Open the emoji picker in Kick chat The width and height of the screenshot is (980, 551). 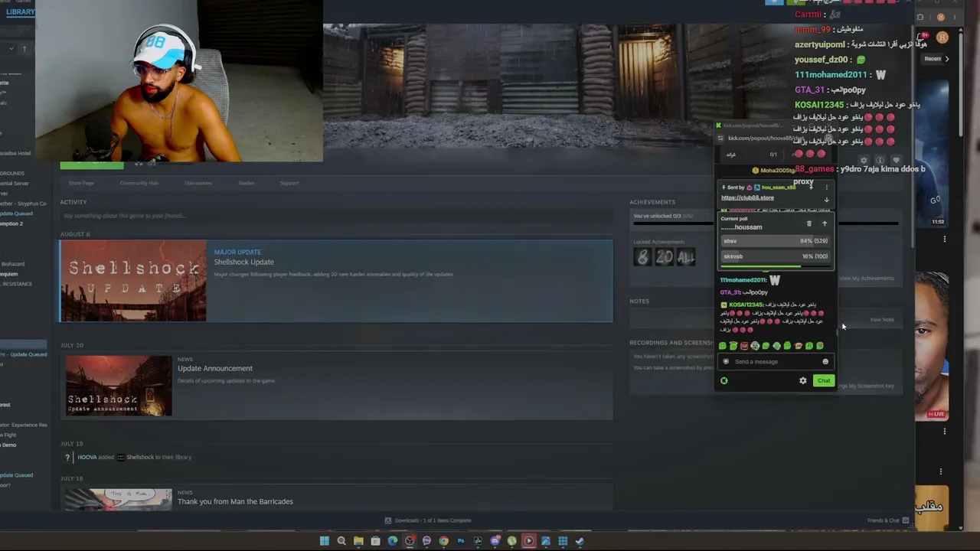point(825,361)
